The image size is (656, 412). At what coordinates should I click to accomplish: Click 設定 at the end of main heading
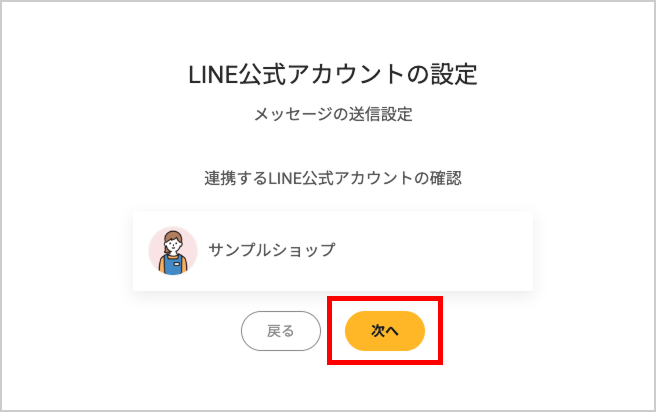[454, 75]
